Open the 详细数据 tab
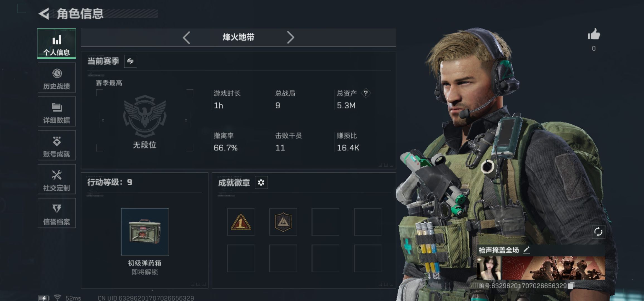 point(57,111)
